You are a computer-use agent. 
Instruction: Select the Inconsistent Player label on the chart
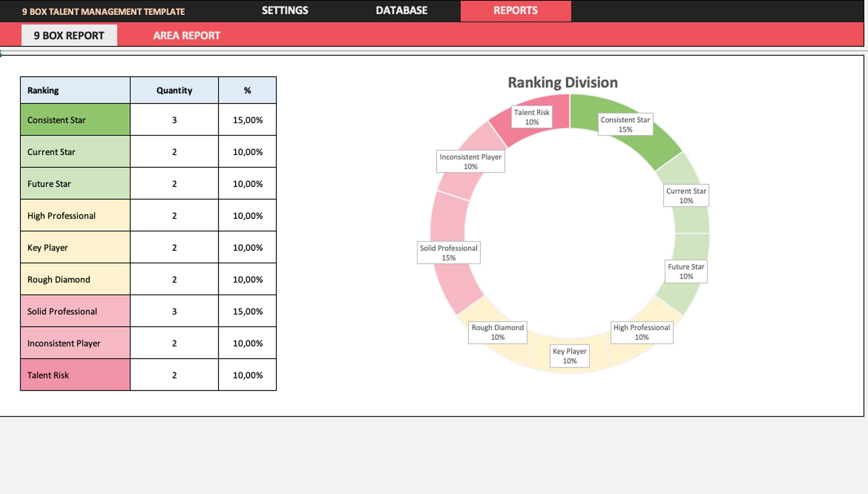[470, 161]
